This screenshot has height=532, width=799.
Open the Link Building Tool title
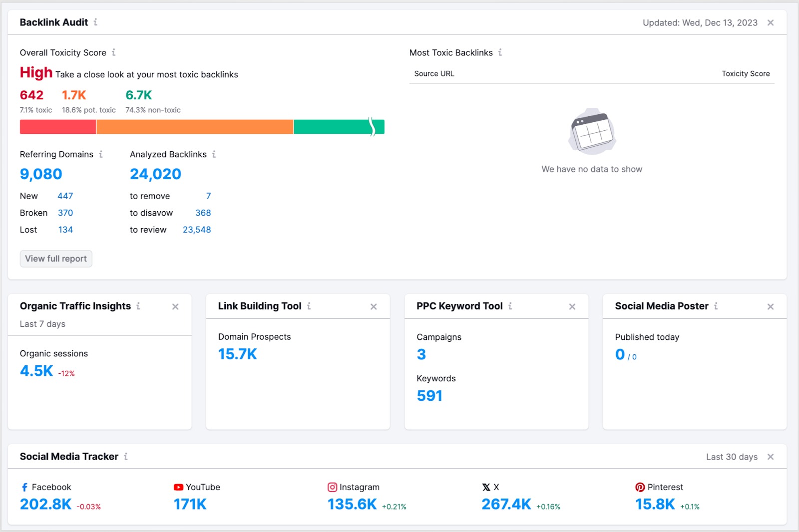pyautogui.click(x=260, y=306)
